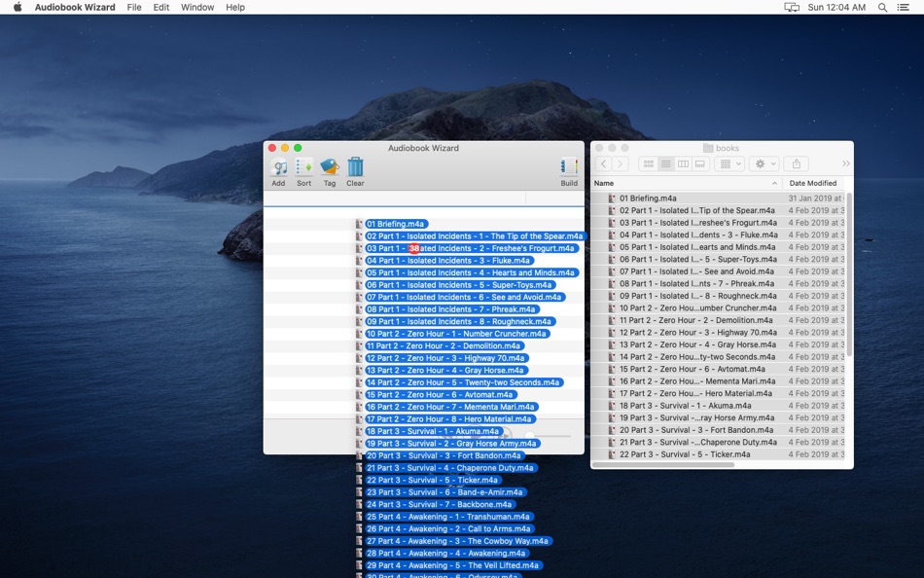Click the Finder share button
Image resolution: width=924 pixels, height=578 pixels.
(797, 164)
